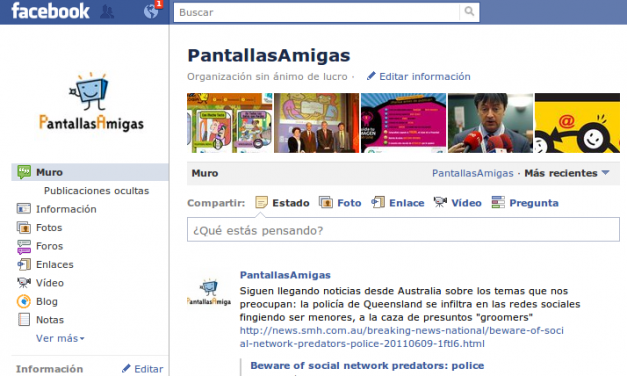Open the cartoon comic panels photo thumbnail
The width and height of the screenshot is (627, 376).
pos(230,123)
